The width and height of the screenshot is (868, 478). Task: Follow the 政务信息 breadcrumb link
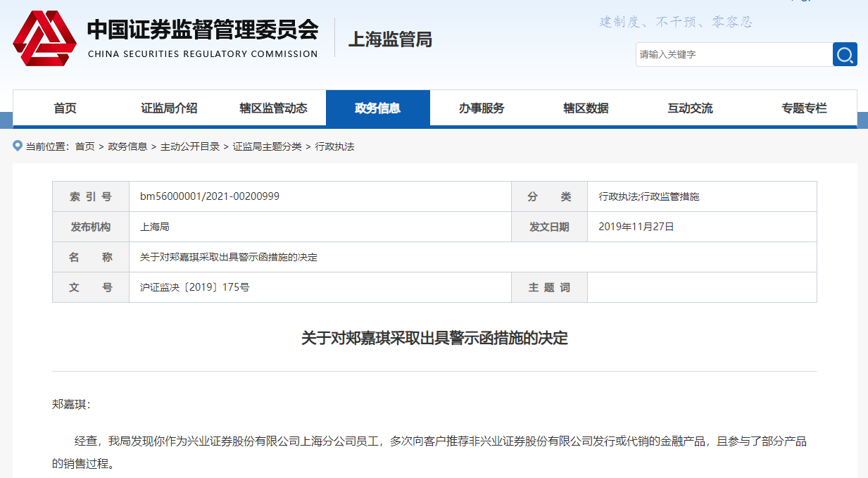127,146
